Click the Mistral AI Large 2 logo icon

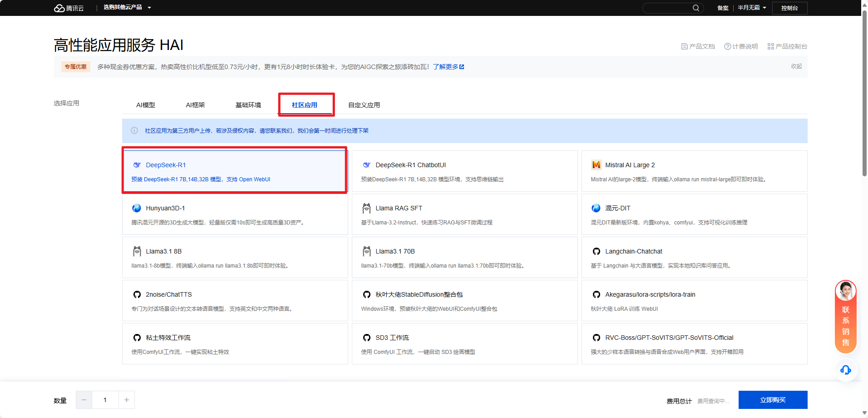pyautogui.click(x=596, y=165)
